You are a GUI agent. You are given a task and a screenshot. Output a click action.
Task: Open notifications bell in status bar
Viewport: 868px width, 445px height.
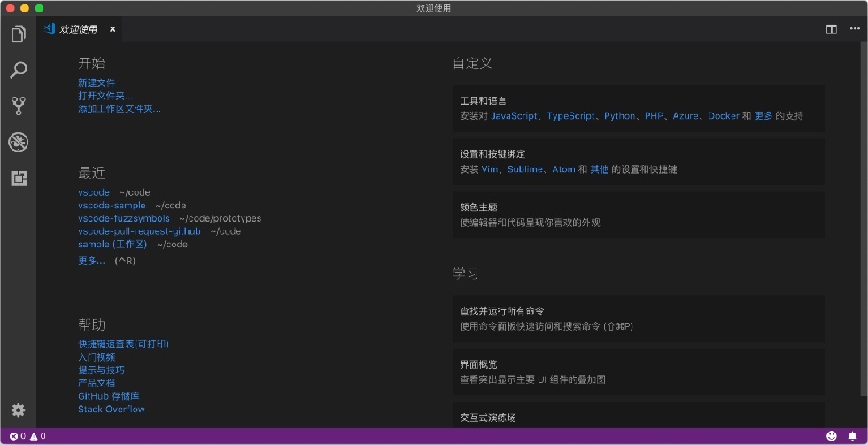(x=852, y=436)
